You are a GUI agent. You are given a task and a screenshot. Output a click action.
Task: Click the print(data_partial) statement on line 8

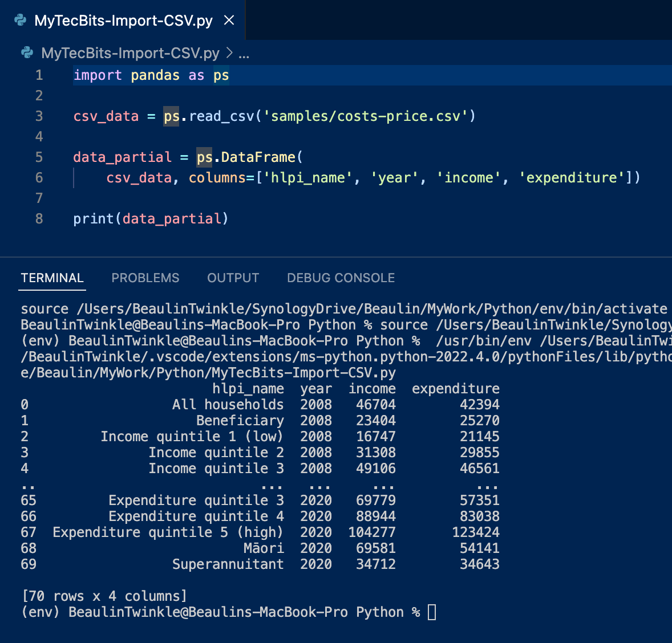pyautogui.click(x=151, y=219)
